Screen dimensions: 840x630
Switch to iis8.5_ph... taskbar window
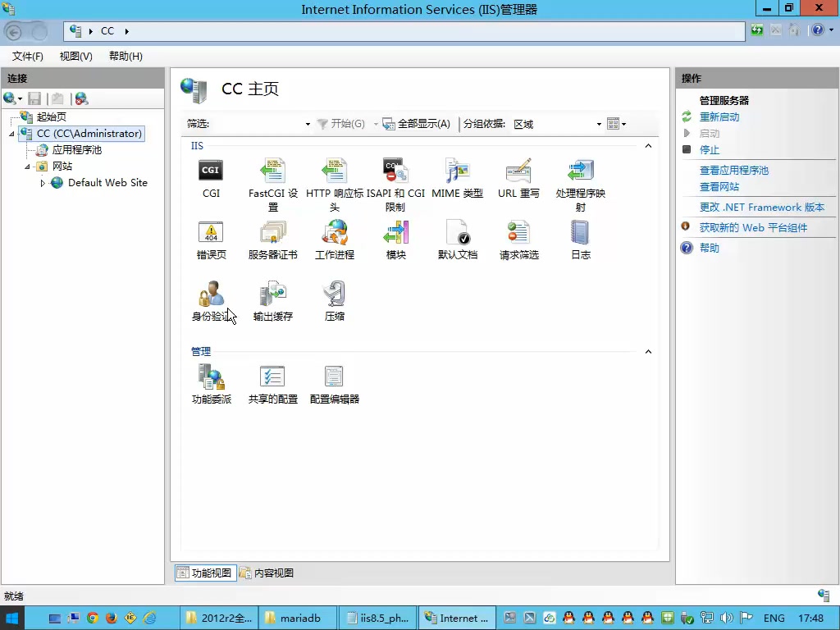pos(378,619)
